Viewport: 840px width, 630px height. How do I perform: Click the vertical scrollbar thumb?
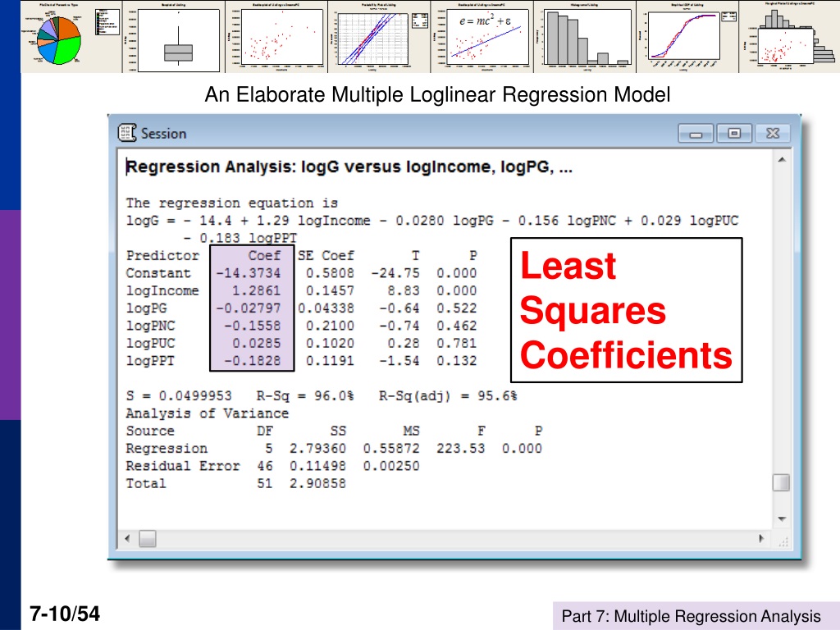pos(781,482)
